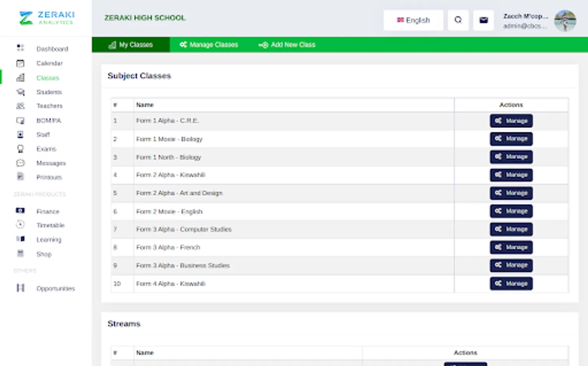
Task: Manage Form 2 Alpha - Art and Design
Action: (511, 193)
